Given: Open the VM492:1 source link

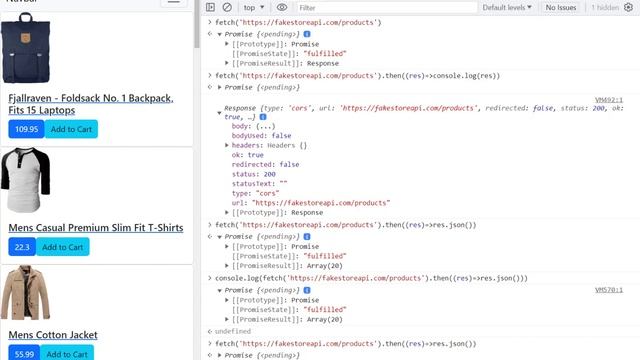Looking at the screenshot, I should pos(609,100).
